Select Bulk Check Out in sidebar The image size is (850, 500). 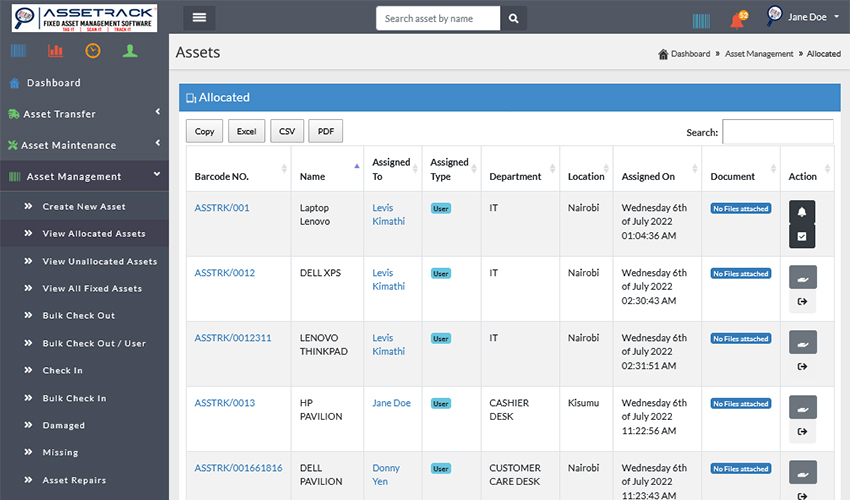coord(78,316)
